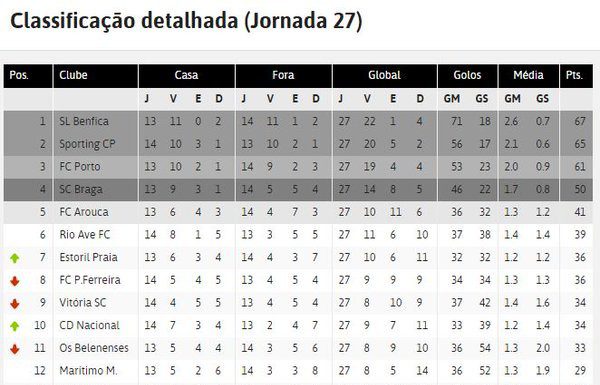Click red down arrow beside Vitória SC
This screenshot has height=385, width=600.
pos(15,304)
